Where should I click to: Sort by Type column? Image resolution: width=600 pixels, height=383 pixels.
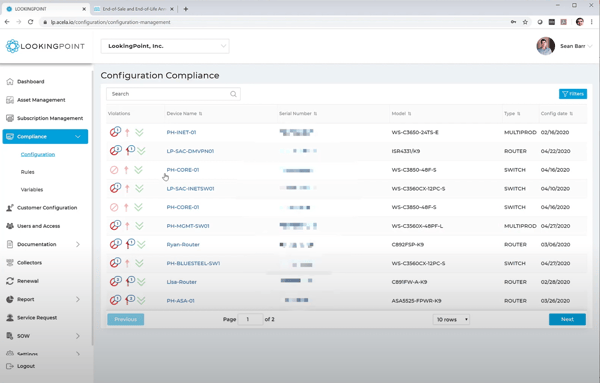tap(512, 114)
